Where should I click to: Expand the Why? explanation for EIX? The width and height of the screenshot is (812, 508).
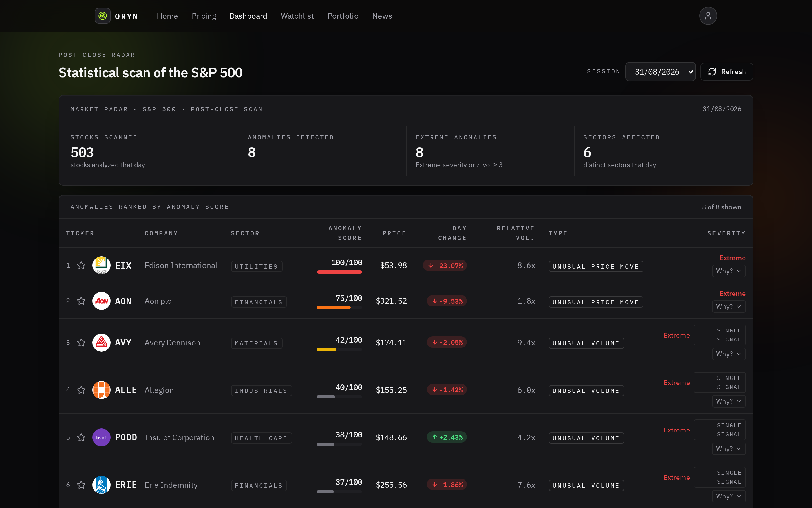click(x=729, y=271)
